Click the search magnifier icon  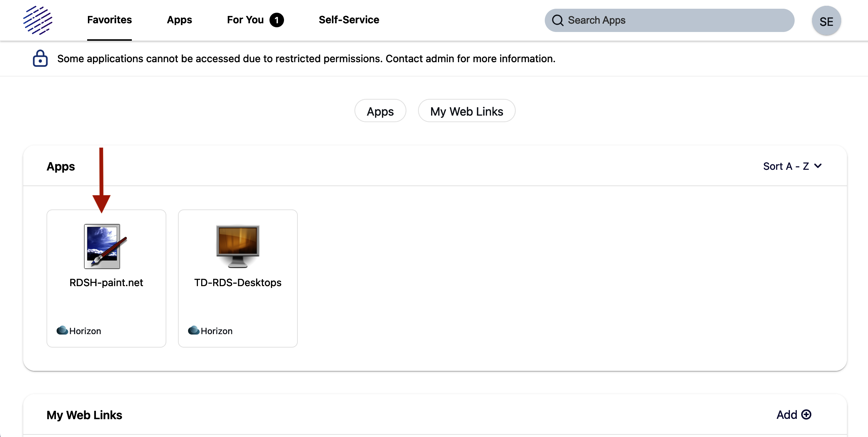tap(557, 20)
